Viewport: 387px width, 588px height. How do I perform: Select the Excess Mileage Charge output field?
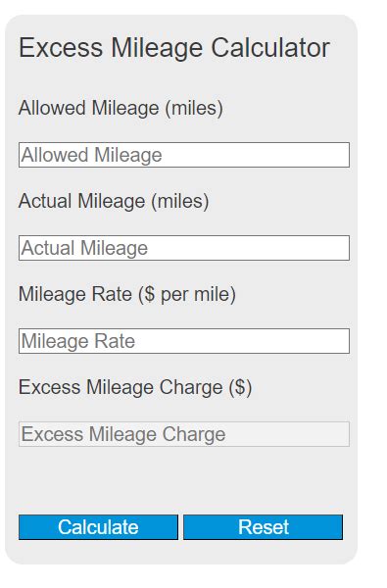click(184, 434)
